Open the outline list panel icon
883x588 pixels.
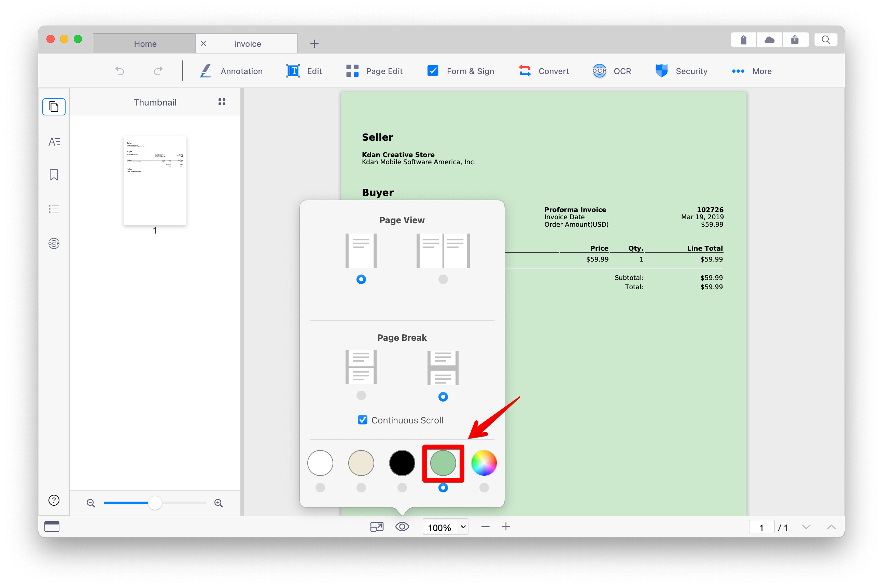(x=54, y=209)
